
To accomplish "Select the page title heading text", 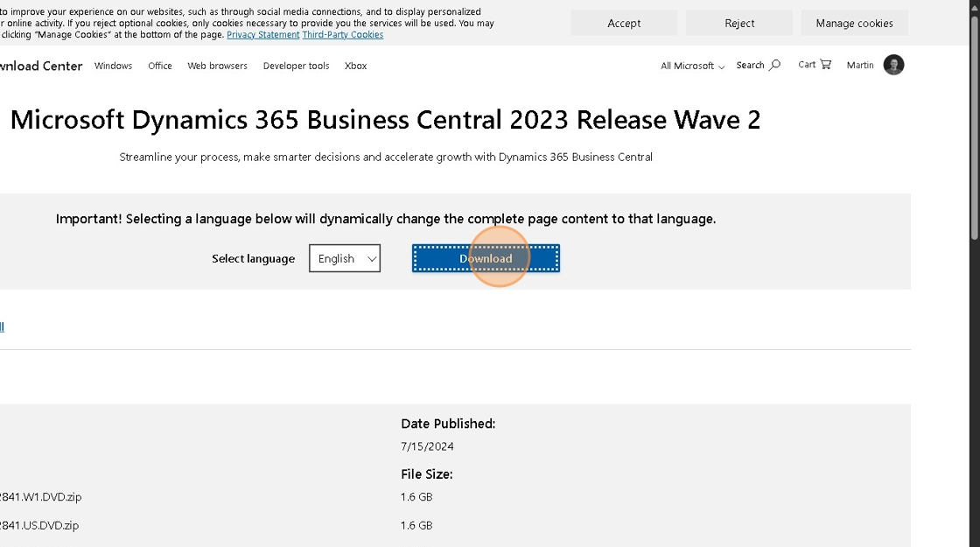I will click(x=385, y=119).
